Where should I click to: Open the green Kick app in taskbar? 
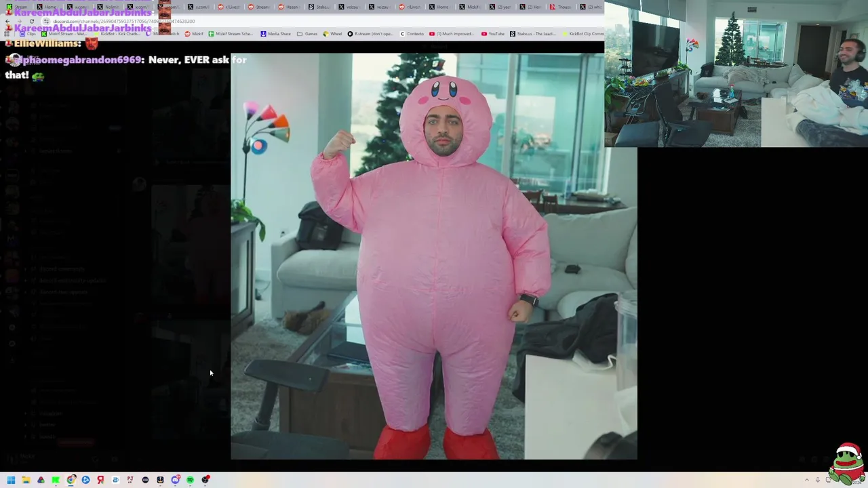pos(56,480)
